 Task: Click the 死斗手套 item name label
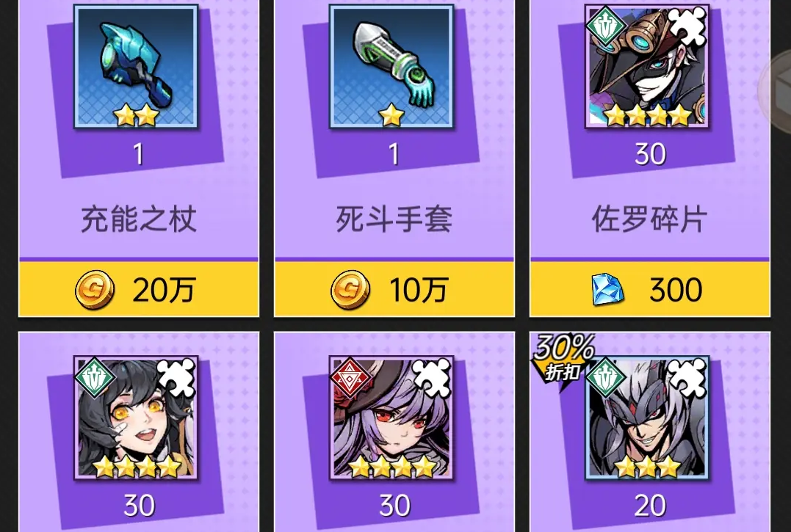[394, 219]
